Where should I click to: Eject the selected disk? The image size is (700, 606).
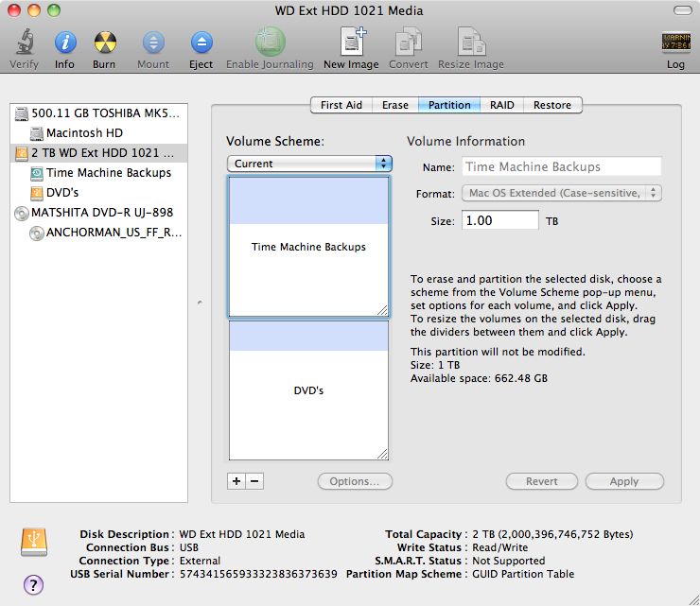tap(201, 43)
